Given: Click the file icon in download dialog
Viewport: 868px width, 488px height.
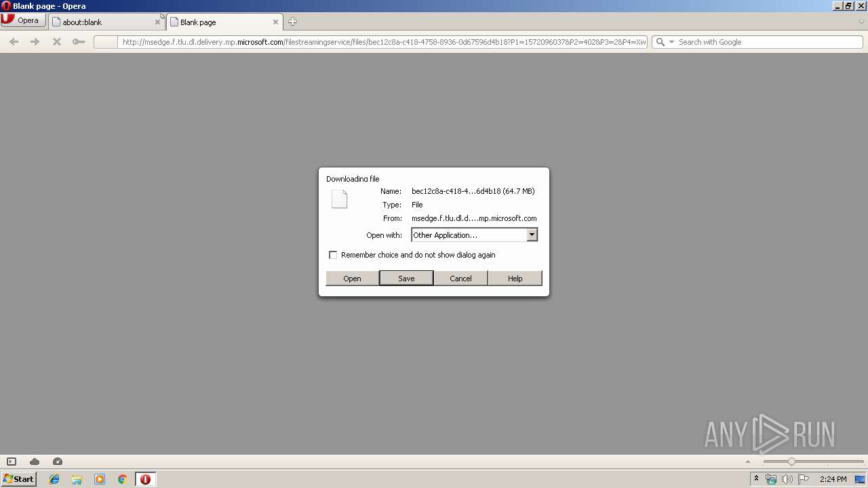Looking at the screenshot, I should tap(339, 199).
